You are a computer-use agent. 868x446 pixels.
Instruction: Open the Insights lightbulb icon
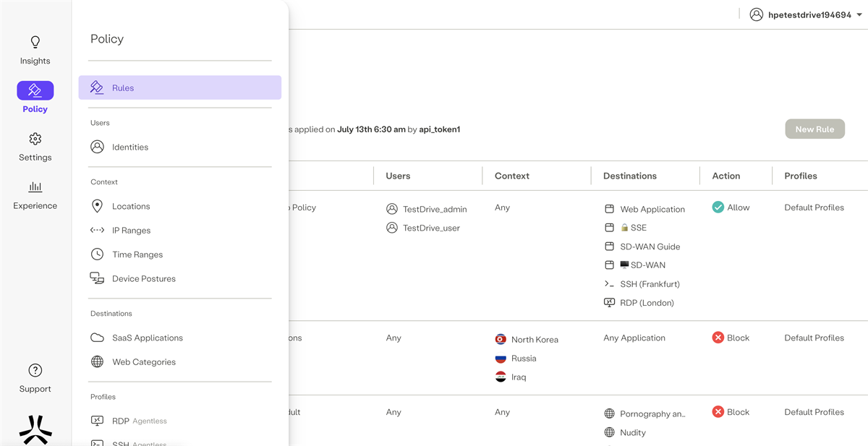point(35,43)
